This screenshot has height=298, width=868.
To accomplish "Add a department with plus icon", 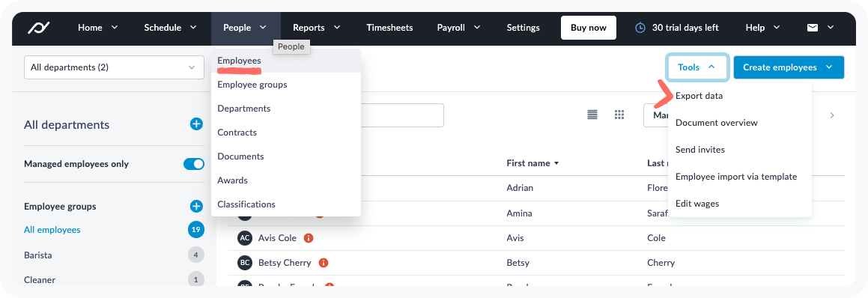I will point(196,124).
